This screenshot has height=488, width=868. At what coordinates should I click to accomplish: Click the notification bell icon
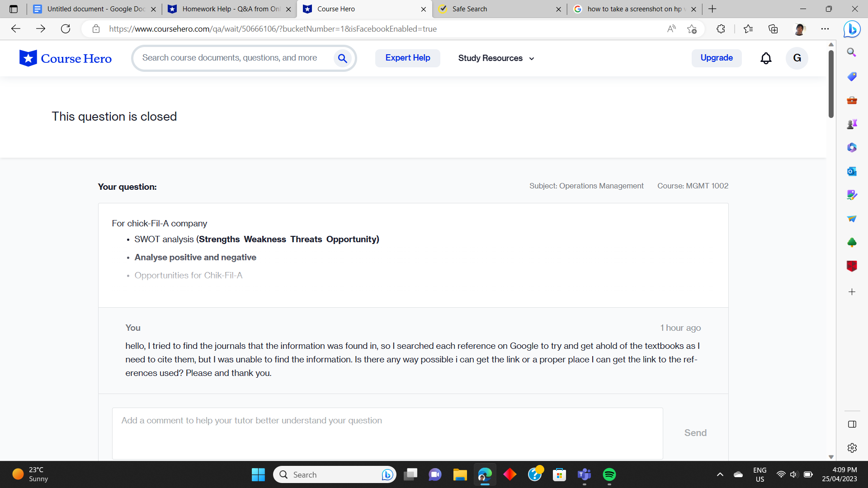tap(766, 58)
